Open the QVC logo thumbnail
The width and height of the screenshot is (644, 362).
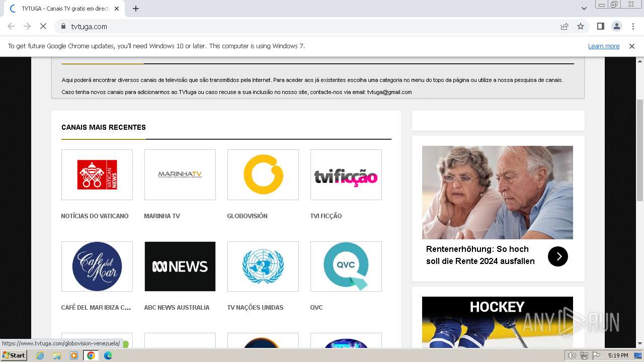(346, 266)
